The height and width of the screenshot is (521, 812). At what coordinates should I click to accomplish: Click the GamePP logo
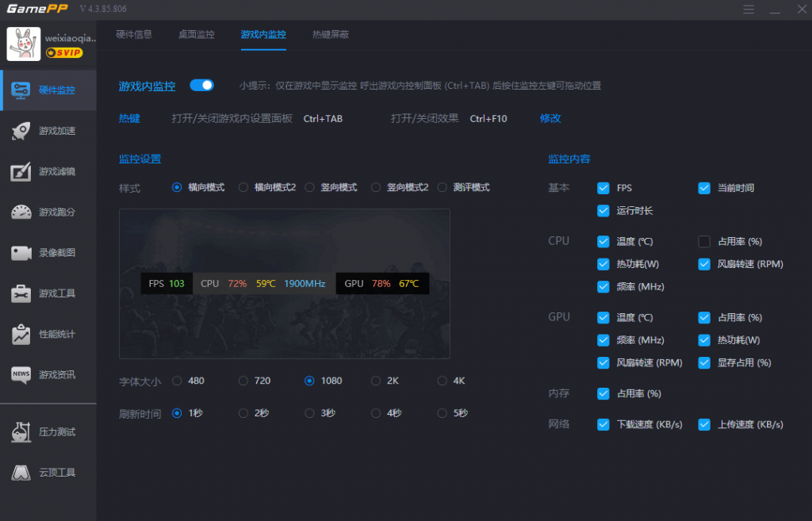coord(37,9)
